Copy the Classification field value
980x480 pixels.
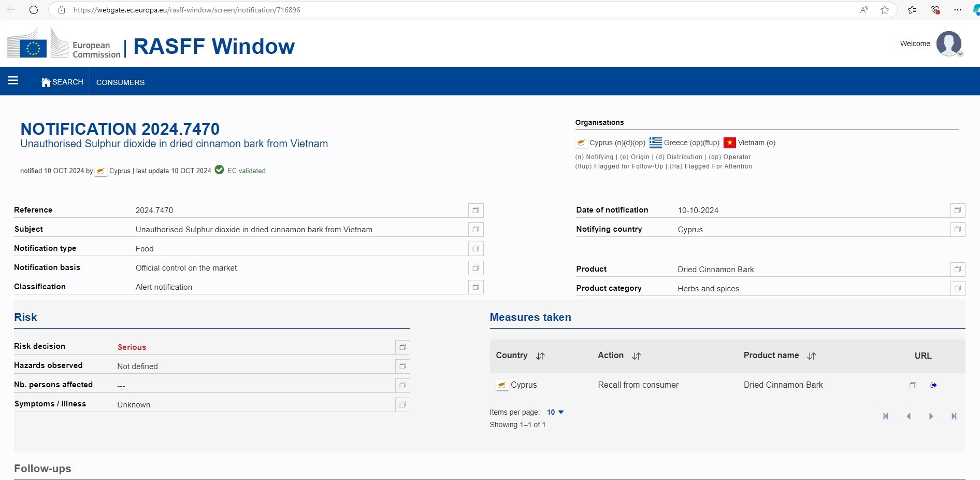coord(475,287)
